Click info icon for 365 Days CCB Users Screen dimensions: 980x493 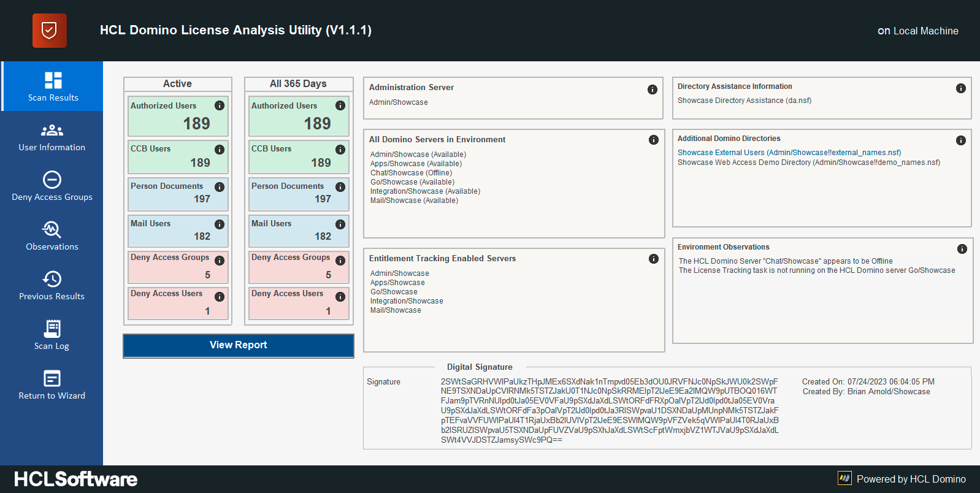(x=340, y=150)
